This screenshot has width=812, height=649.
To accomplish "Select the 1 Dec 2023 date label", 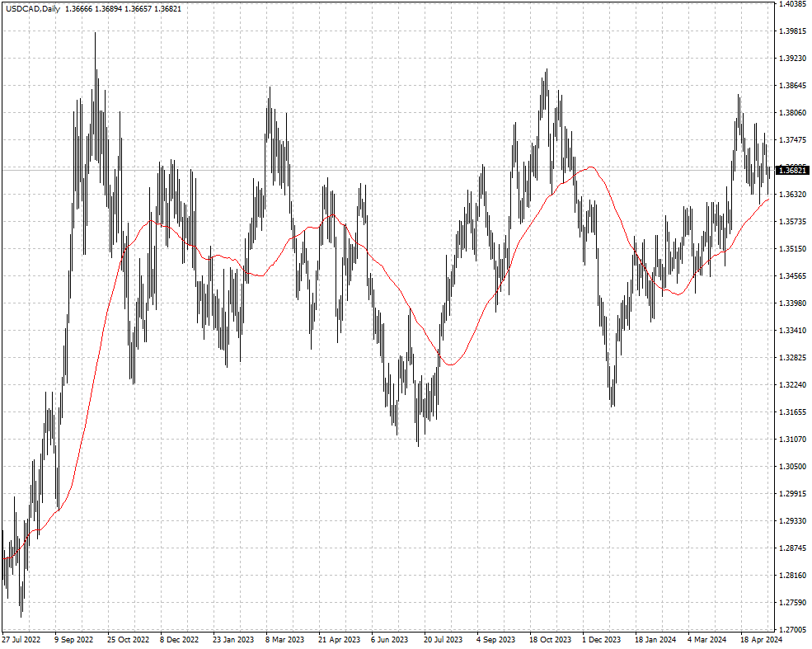I will click(601, 640).
